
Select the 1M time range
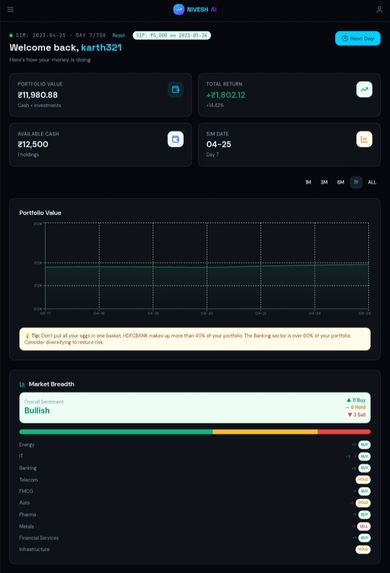tap(308, 182)
